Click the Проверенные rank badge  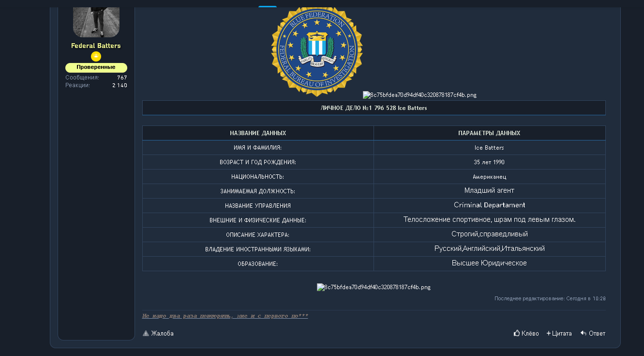[x=96, y=67]
